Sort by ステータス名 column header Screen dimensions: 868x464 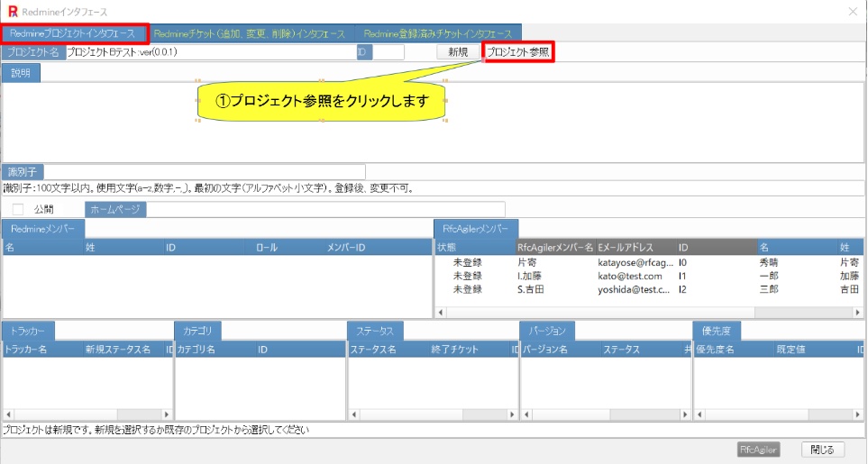(388, 350)
